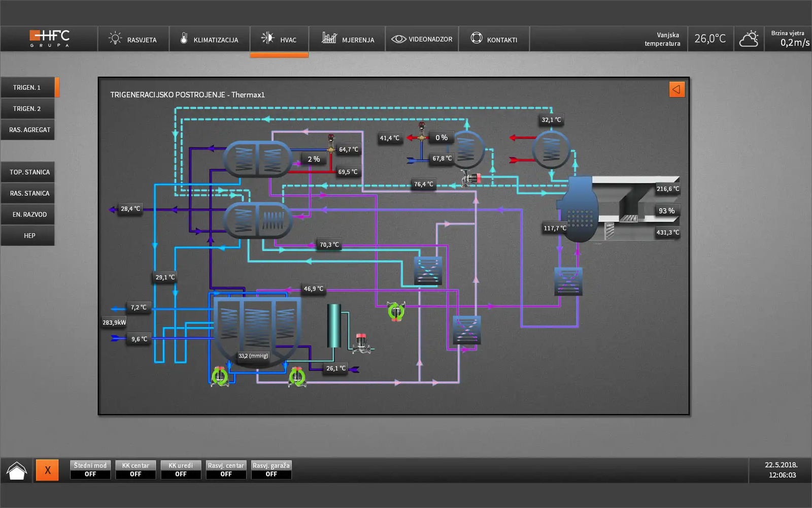Enable Rasvj. garaža switch
This screenshot has width=812, height=508.
[271, 470]
